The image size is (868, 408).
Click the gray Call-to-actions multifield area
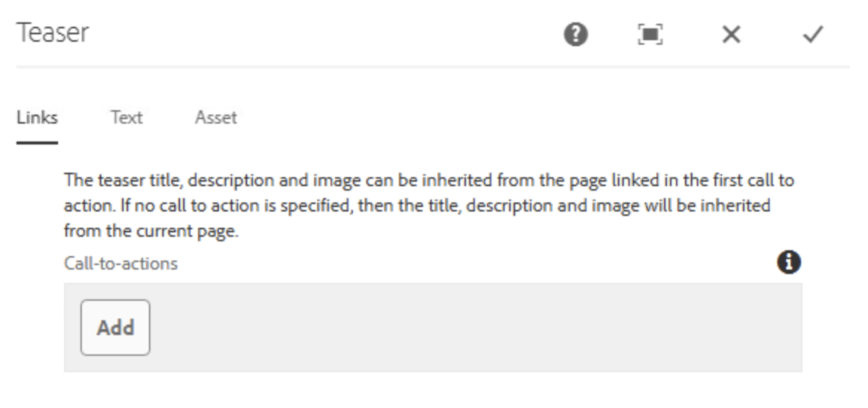pyautogui.click(x=476, y=328)
